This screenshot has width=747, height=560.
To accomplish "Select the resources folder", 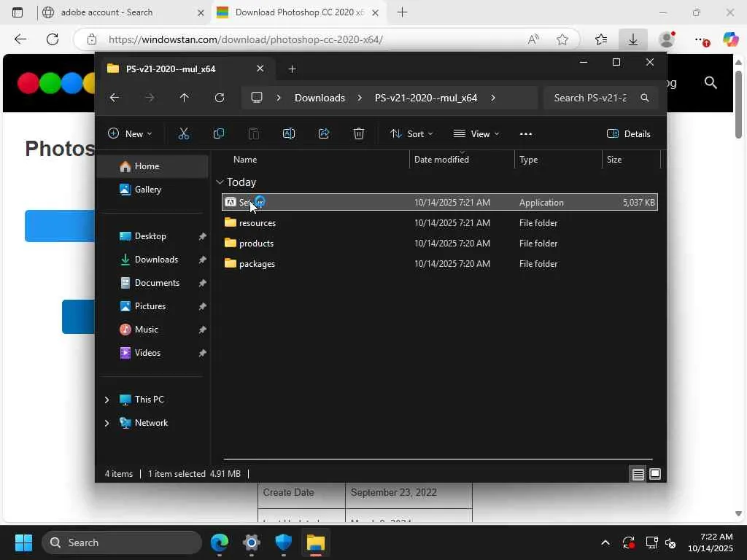I will [440, 223].
